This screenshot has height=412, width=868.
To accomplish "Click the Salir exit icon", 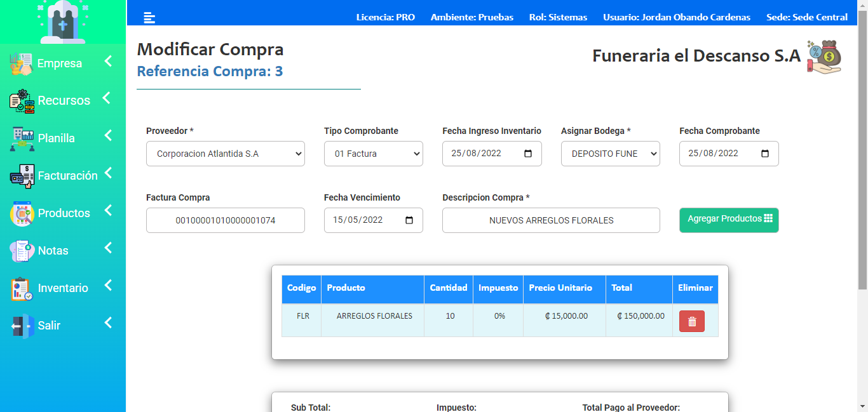I will click(22, 326).
